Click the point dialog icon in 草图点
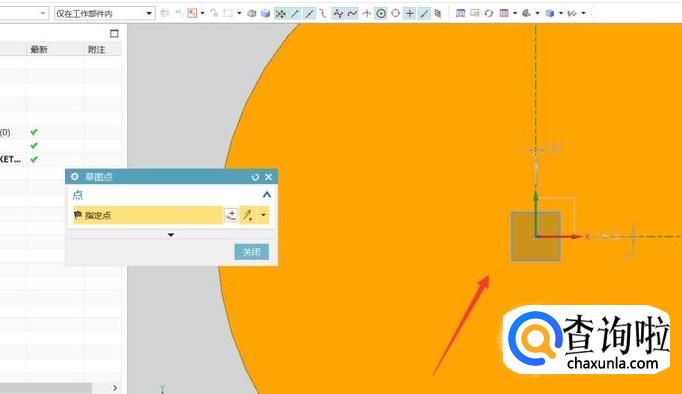682x394 pixels. (231, 215)
